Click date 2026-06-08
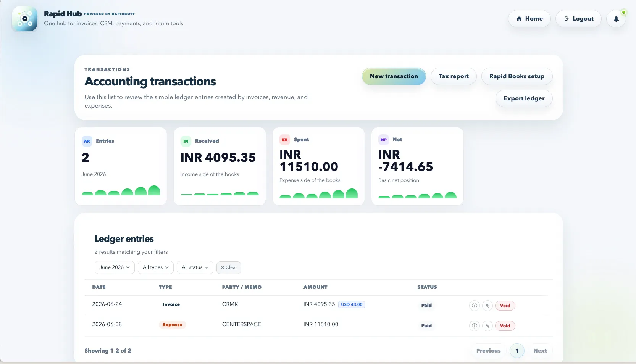The image size is (636, 364). (107, 324)
